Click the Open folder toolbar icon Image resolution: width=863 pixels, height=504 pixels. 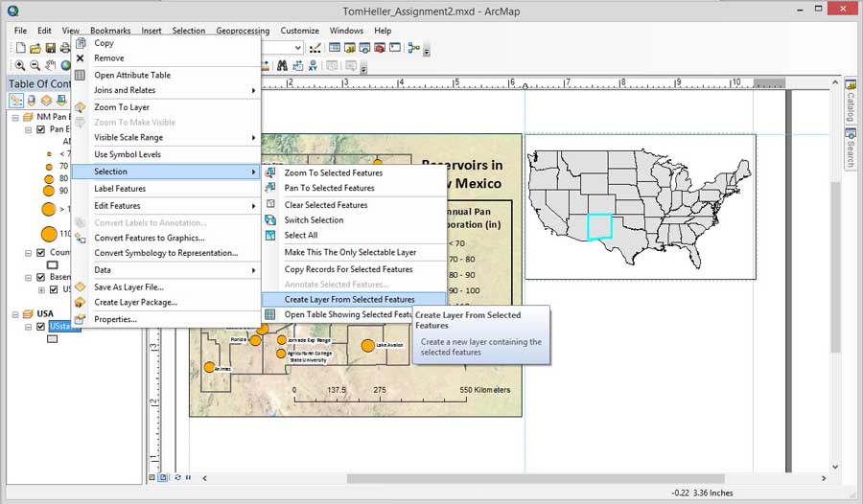click(x=35, y=48)
